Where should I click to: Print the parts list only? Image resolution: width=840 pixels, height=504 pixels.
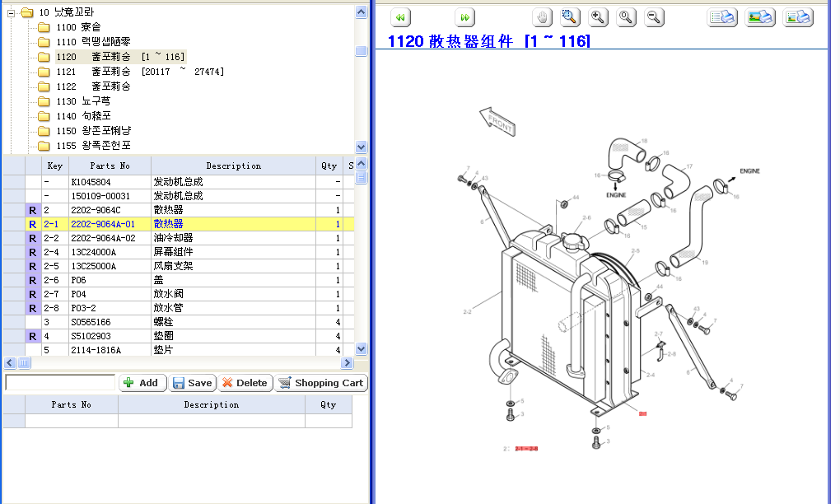pos(722,17)
